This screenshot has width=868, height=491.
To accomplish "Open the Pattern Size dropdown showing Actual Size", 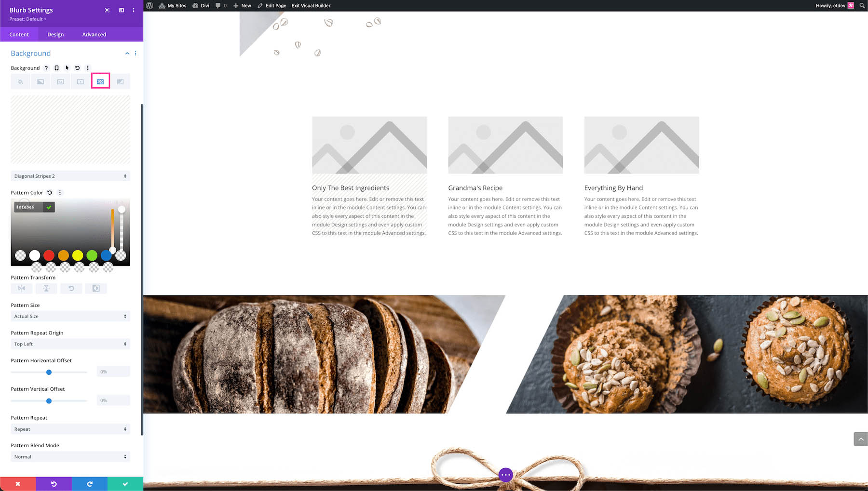I will (x=70, y=317).
